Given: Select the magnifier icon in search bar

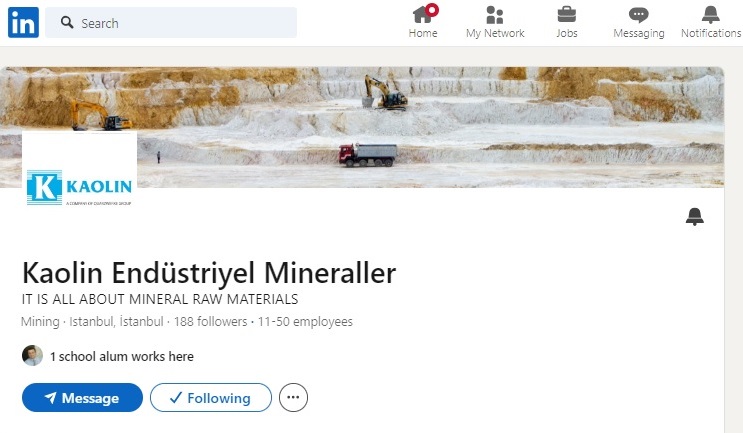Looking at the screenshot, I should tap(67, 22).
